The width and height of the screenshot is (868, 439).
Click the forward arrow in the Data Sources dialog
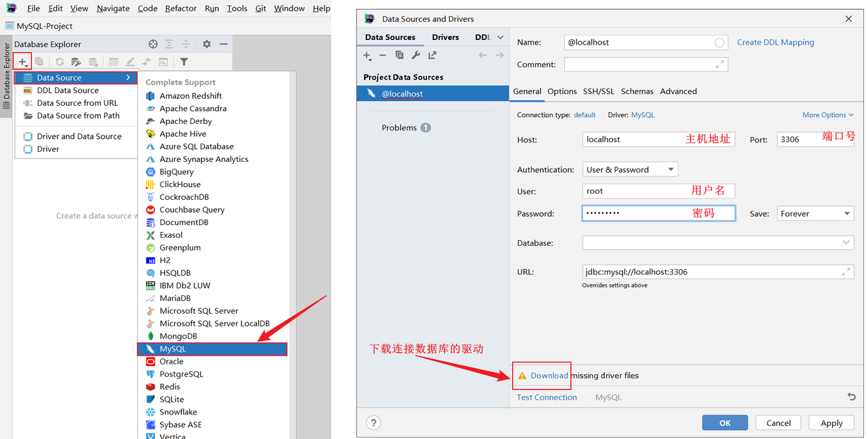click(500, 56)
